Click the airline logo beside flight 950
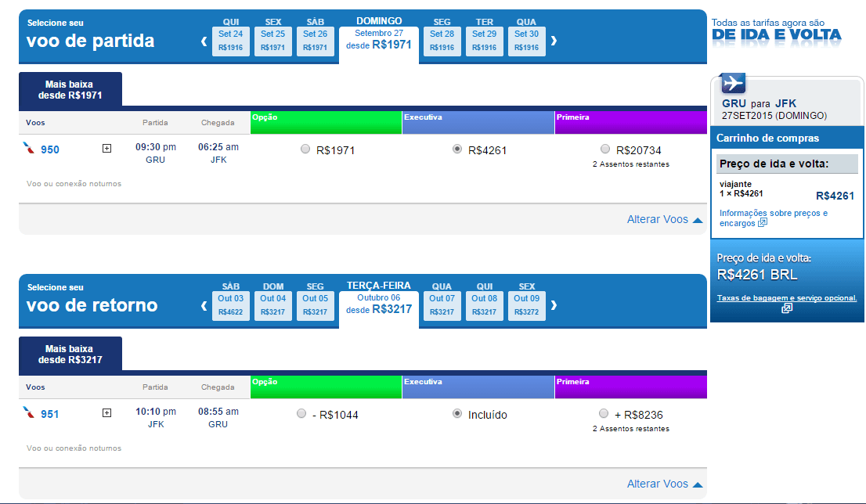This screenshot has height=504, width=866. tap(30, 149)
